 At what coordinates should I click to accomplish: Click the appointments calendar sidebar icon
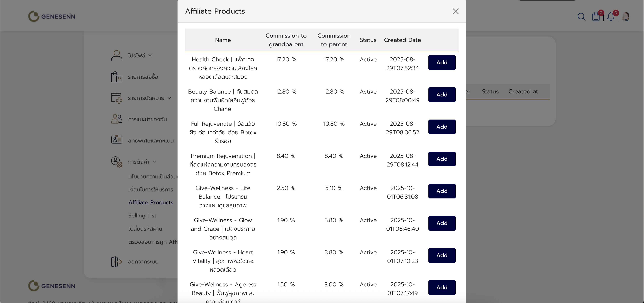pyautogui.click(x=117, y=98)
